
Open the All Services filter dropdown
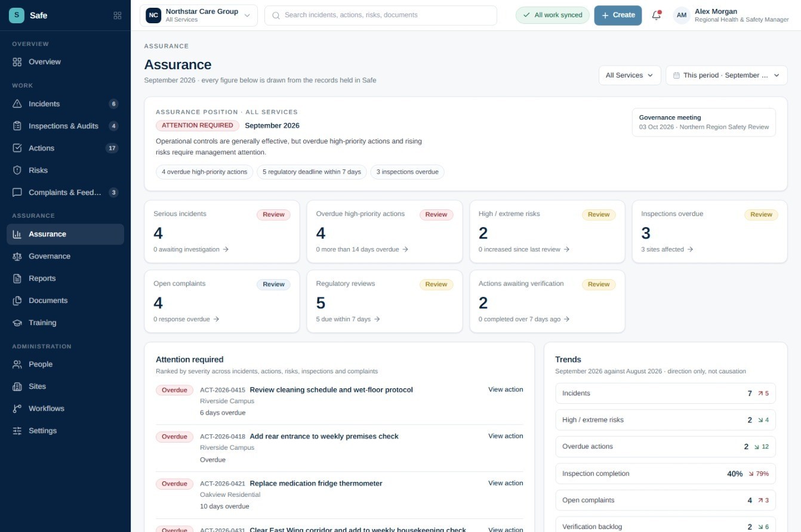[630, 75]
